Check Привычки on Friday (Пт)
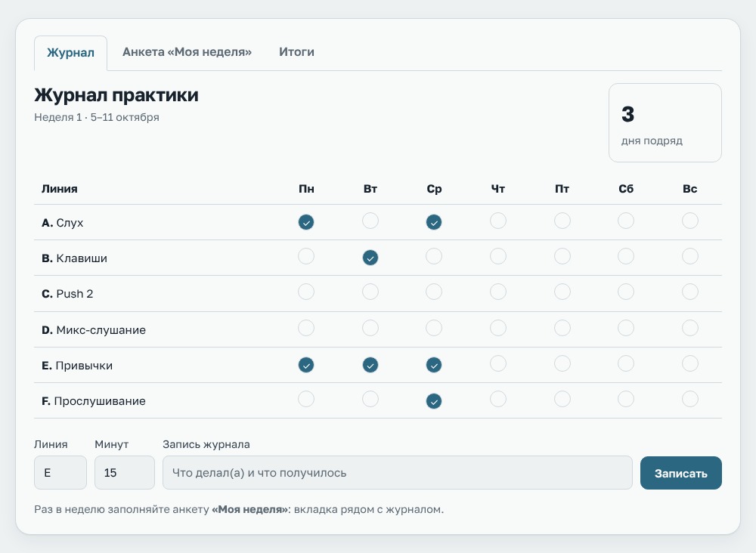 click(562, 363)
